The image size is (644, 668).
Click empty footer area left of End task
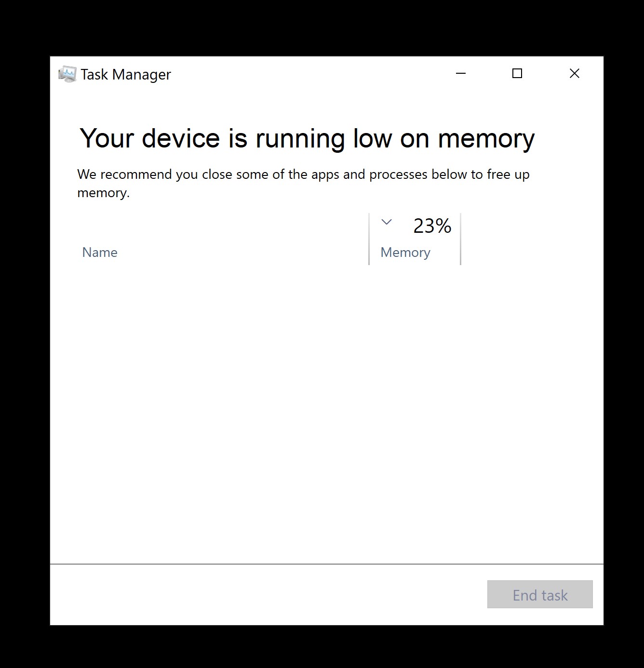point(268,595)
